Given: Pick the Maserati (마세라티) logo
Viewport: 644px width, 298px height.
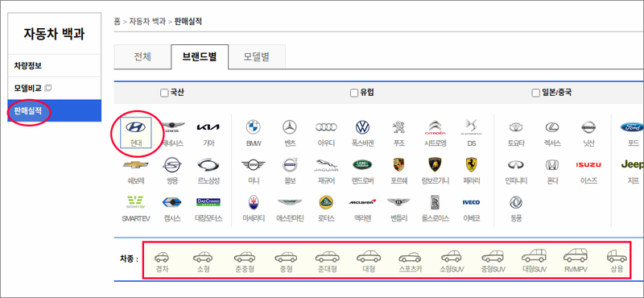Looking at the screenshot, I should [254, 202].
